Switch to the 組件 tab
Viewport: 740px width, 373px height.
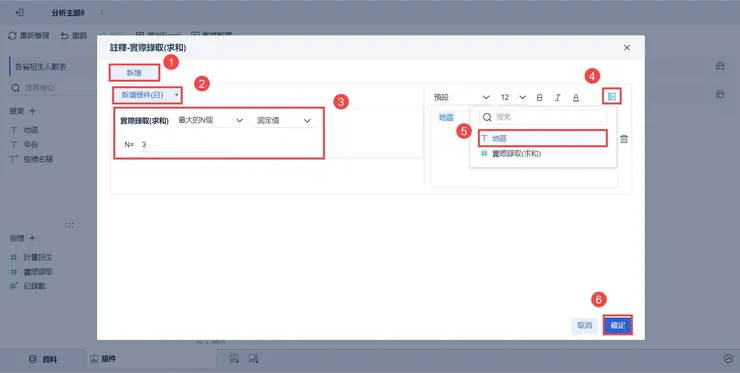point(103,359)
